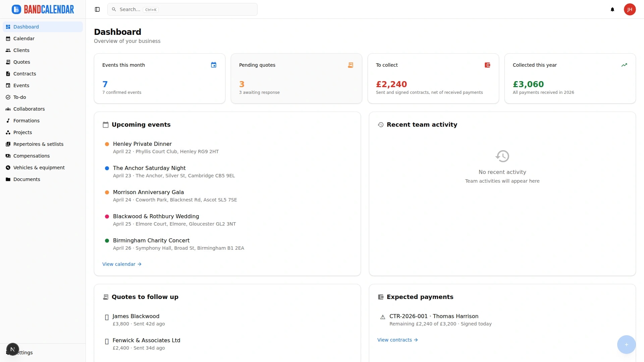644x362 pixels.
Task: Click the calendar icon beside Upcoming events heading
Action: click(106, 125)
